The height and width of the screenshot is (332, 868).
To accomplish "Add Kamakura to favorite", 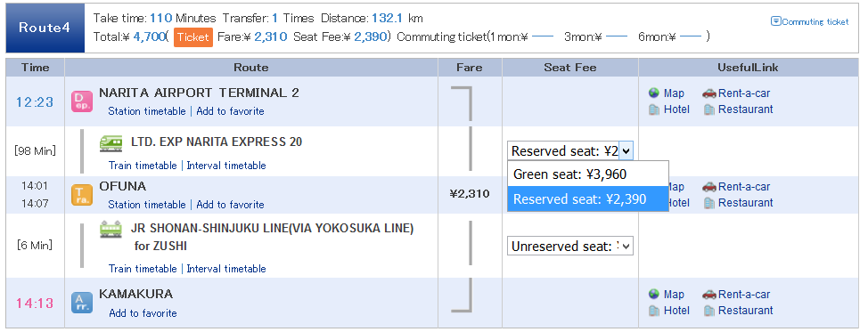I will [143, 313].
